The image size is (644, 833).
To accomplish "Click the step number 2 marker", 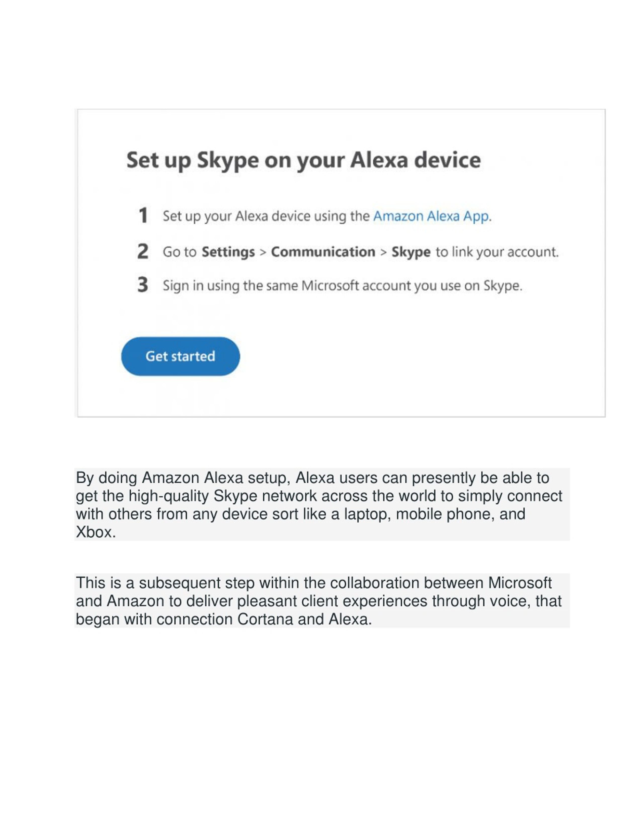I will pyautogui.click(x=143, y=251).
